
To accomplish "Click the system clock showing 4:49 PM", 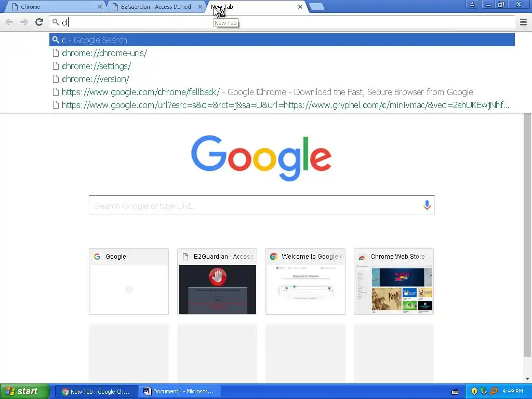I will (513, 391).
